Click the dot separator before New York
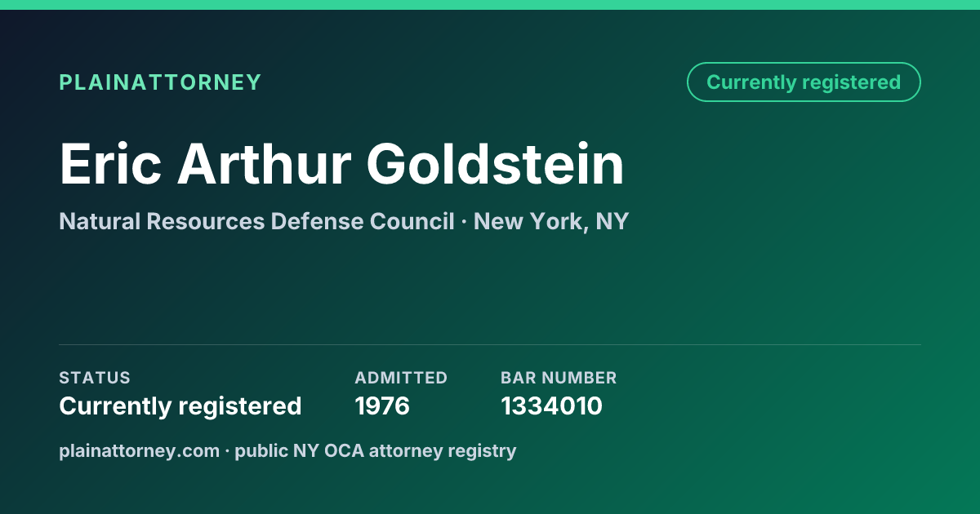The image size is (980, 514). (464, 222)
